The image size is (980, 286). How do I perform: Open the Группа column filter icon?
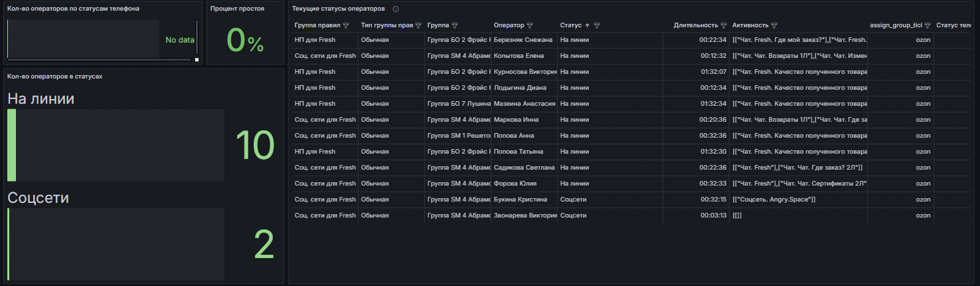tap(455, 26)
